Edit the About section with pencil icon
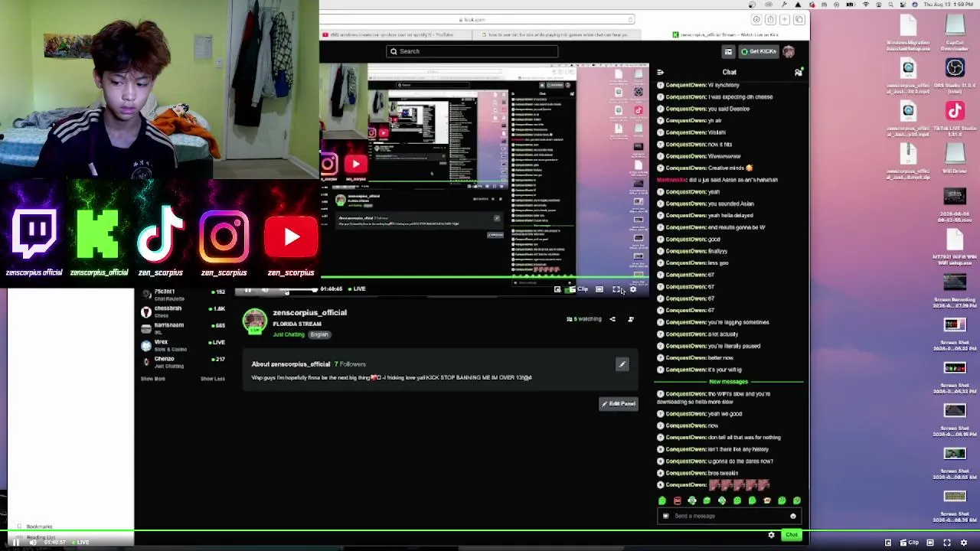The width and height of the screenshot is (980, 551). [x=622, y=364]
